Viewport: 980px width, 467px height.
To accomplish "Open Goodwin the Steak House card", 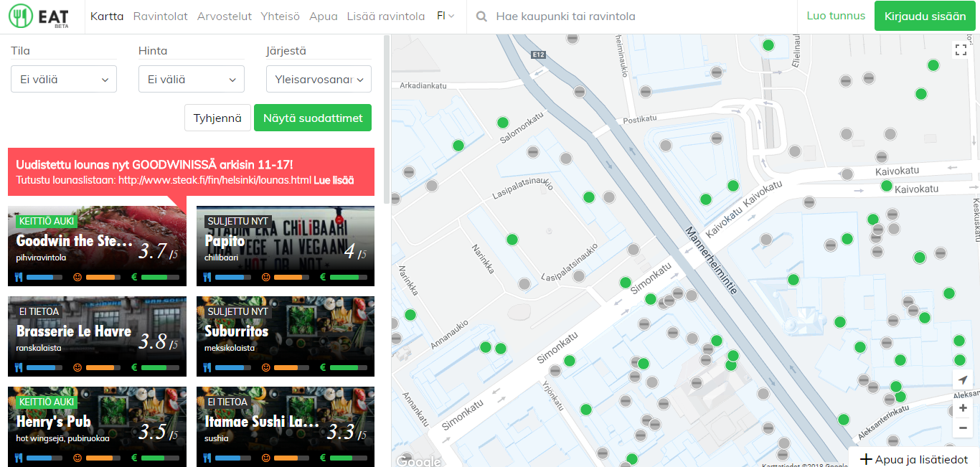I will [x=97, y=246].
